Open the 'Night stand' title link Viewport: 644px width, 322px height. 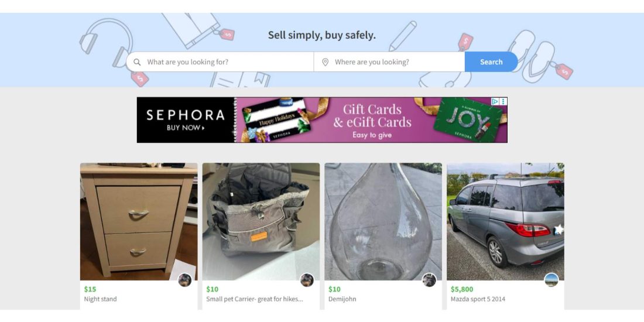click(x=100, y=299)
